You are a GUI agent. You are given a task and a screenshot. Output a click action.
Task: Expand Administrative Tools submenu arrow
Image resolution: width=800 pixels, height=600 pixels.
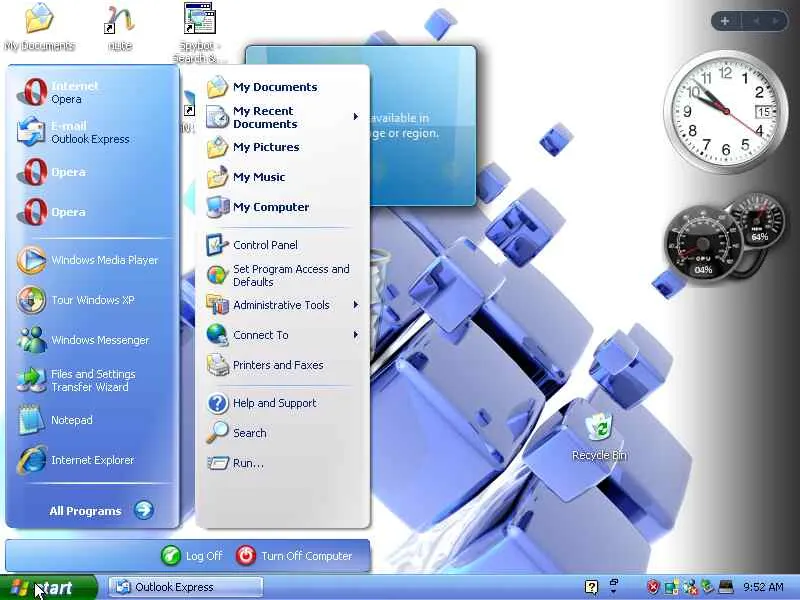pyautogui.click(x=356, y=305)
